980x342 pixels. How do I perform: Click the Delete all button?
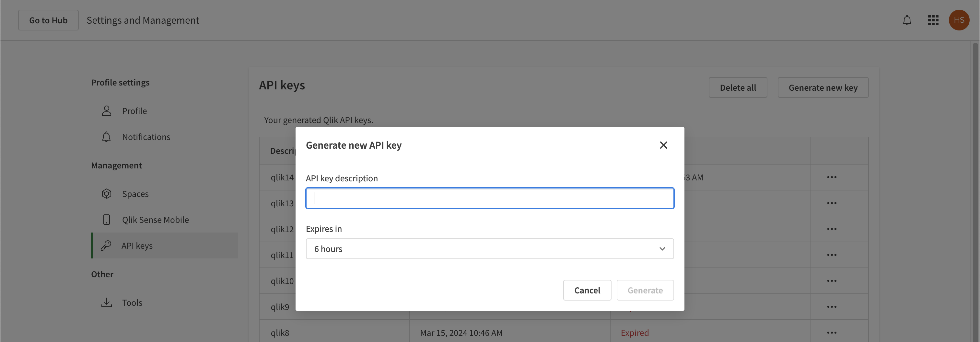[738, 87]
